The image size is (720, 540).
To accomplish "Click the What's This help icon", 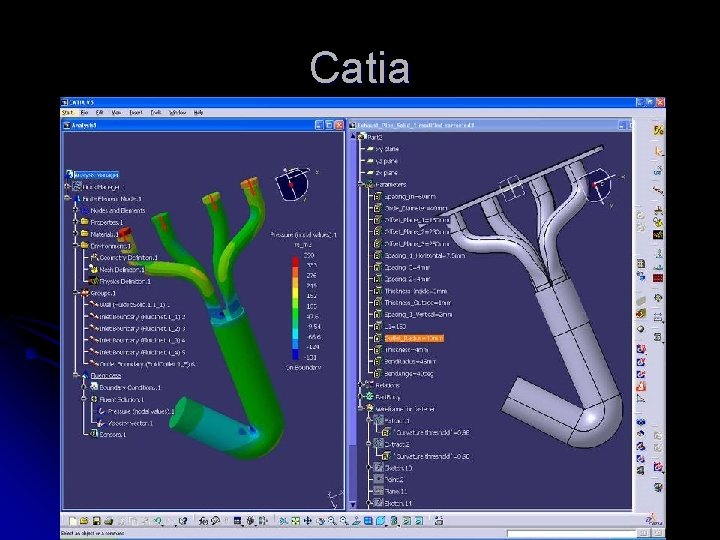I will pos(183,521).
